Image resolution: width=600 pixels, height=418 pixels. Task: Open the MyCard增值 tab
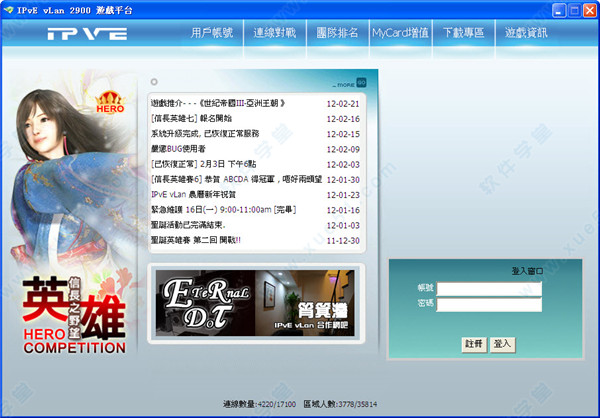[x=400, y=33]
